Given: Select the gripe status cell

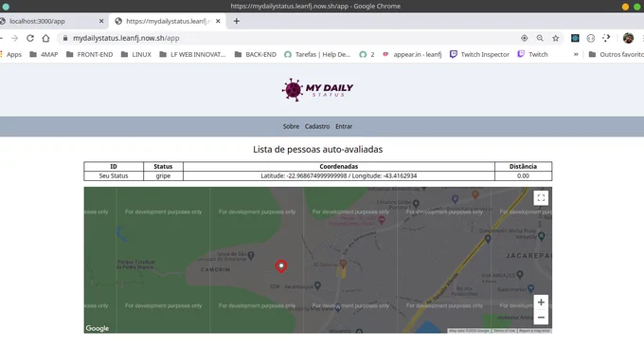Looking at the screenshot, I should 163,176.
